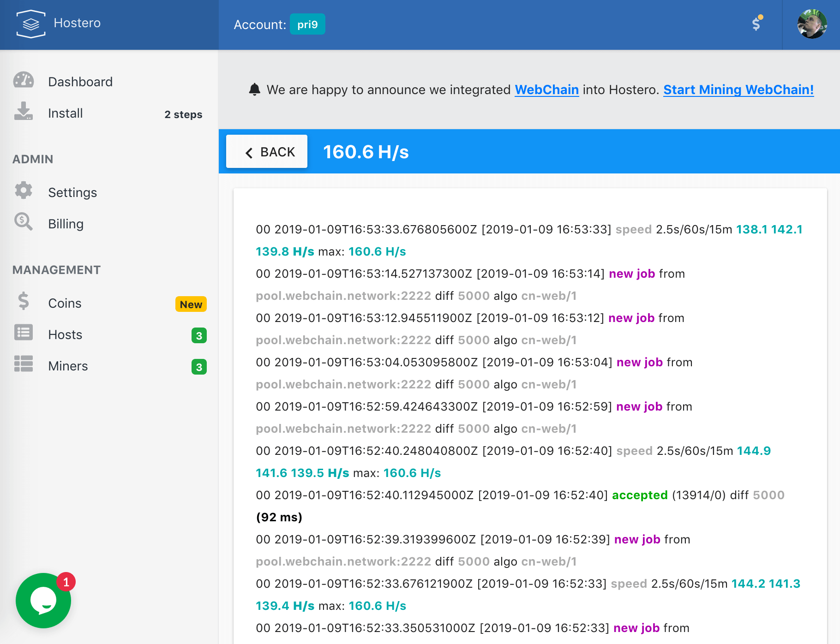Click 'new job' in the 16:53:14 log line
The height and width of the screenshot is (644, 840).
(x=632, y=274)
